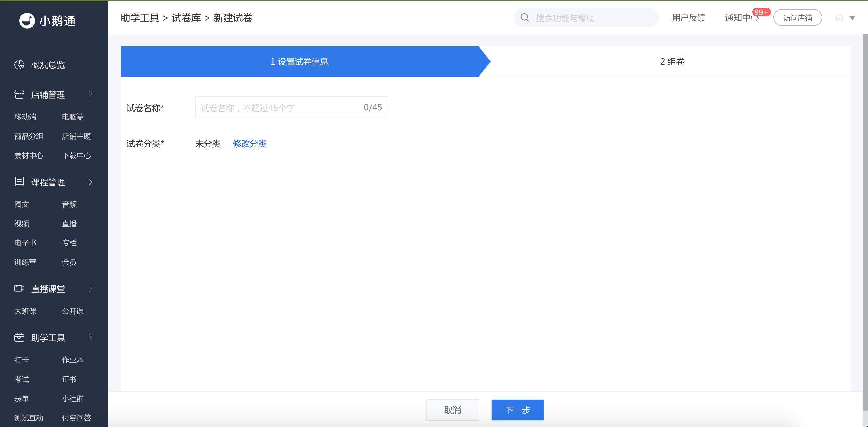Open 作业本 under 助学工具
This screenshot has height=427, width=868.
tap(73, 359)
